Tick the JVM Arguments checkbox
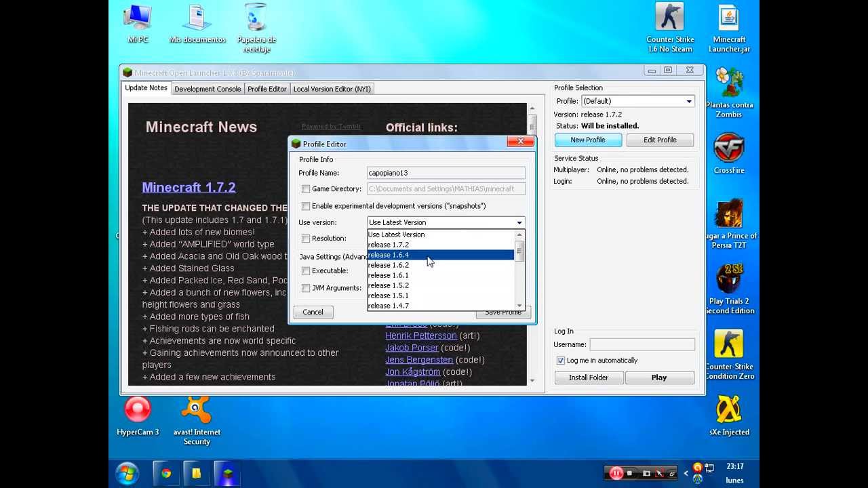The height and width of the screenshot is (488, 868). coord(306,288)
